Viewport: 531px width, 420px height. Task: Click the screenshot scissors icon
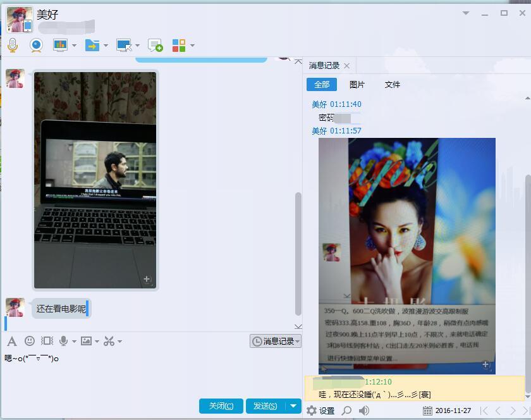click(x=109, y=341)
